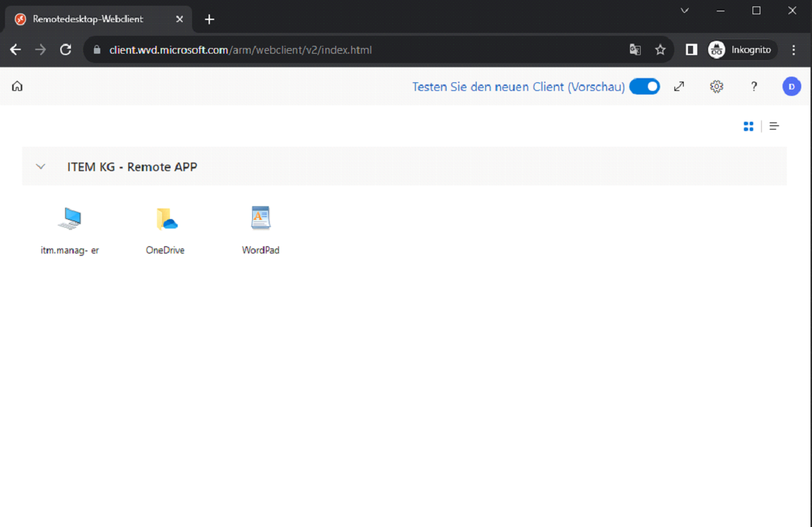
Task: Open a new browser tab
Action: point(209,19)
